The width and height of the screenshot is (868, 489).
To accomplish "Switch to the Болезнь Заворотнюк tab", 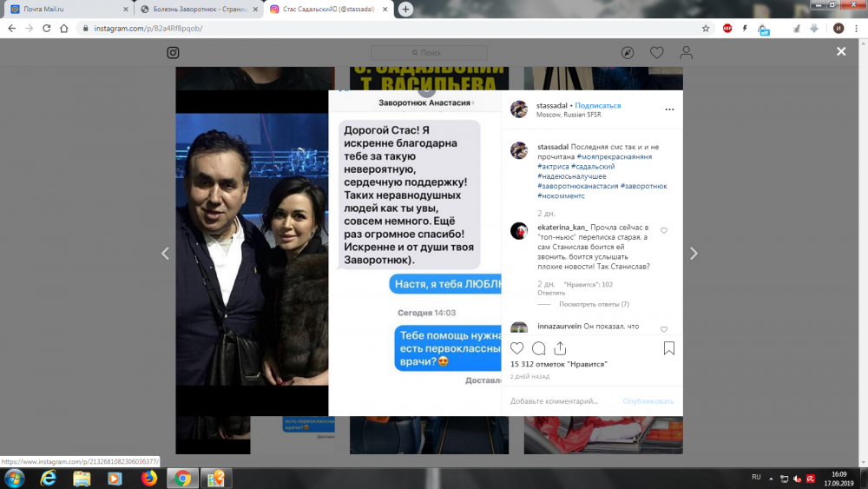I will [196, 10].
